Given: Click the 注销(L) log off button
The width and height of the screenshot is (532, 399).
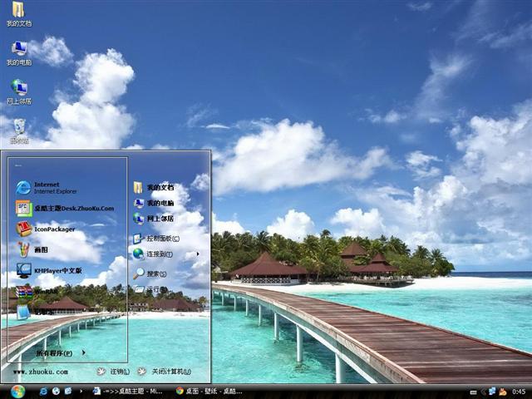Looking at the screenshot, I should point(113,372).
